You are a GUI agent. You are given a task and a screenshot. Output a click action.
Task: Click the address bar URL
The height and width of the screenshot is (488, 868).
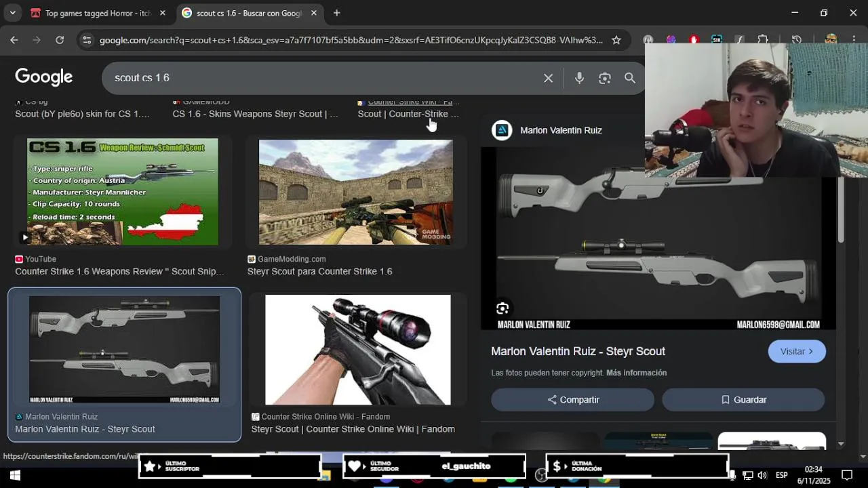tap(351, 40)
